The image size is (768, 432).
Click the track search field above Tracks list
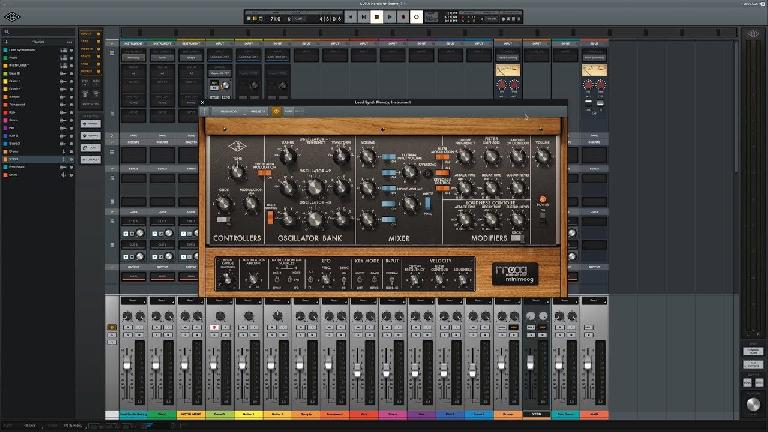38,32
